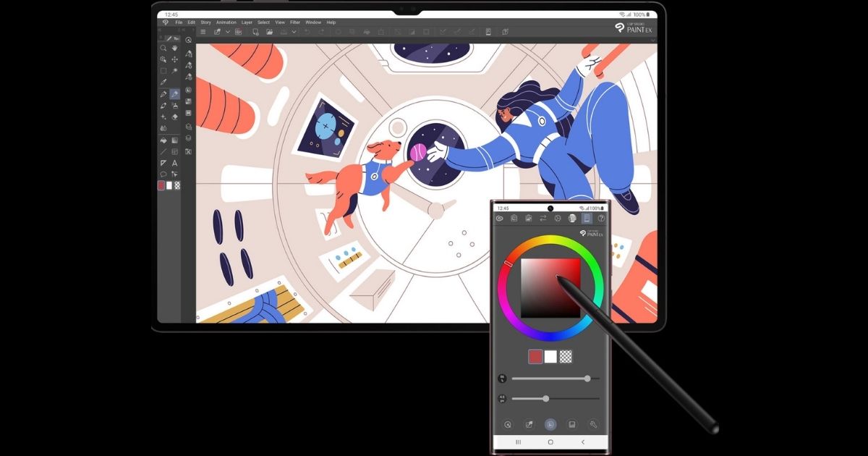Select transparent color swatch on phone
The width and height of the screenshot is (868, 456).
coord(566,356)
